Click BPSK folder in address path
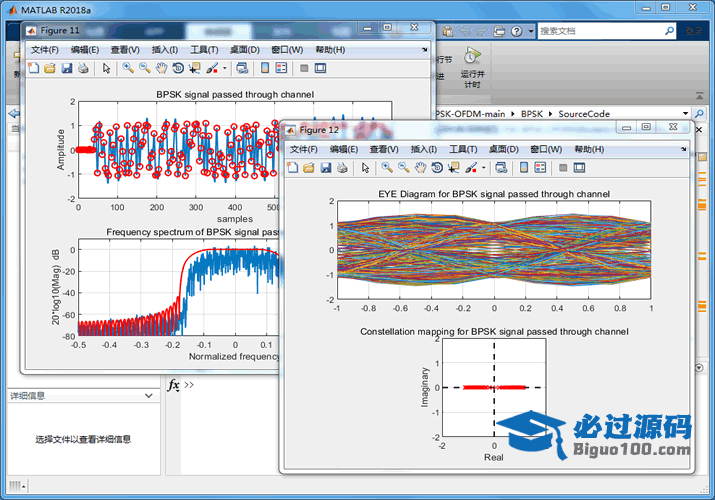The width and height of the screenshot is (715, 500). 532,113
